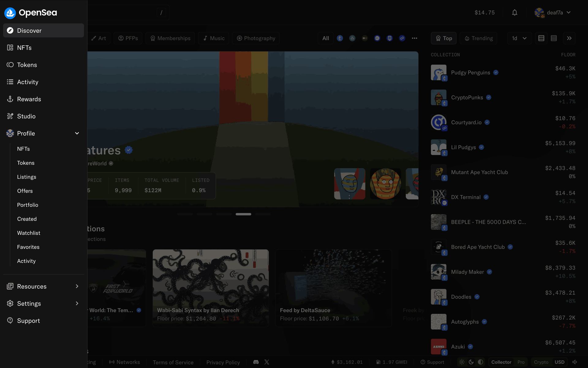Screen dimensions: 588x368
Task: Open Profile Favorites link
Action: click(28, 247)
